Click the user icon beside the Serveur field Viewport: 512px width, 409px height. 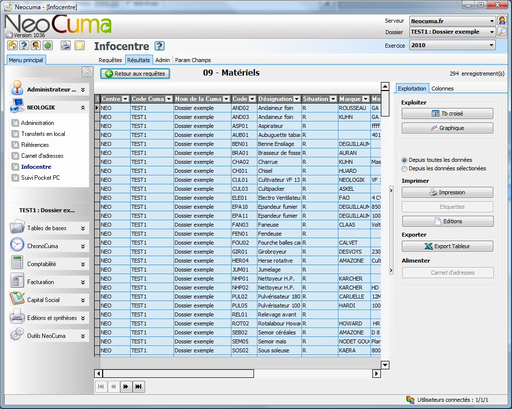click(502, 21)
